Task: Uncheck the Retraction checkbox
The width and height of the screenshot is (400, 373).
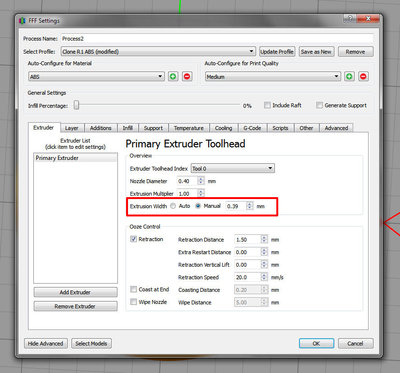Action: (133, 239)
